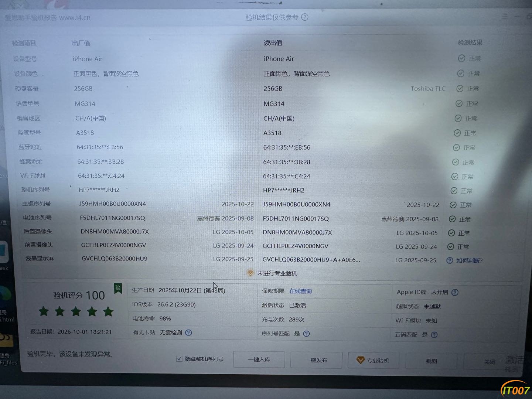Image resolution: width=532 pixels, height=399 pixels.
Task: Open the help icon next to 序列号匹配
Action: [x=306, y=334]
